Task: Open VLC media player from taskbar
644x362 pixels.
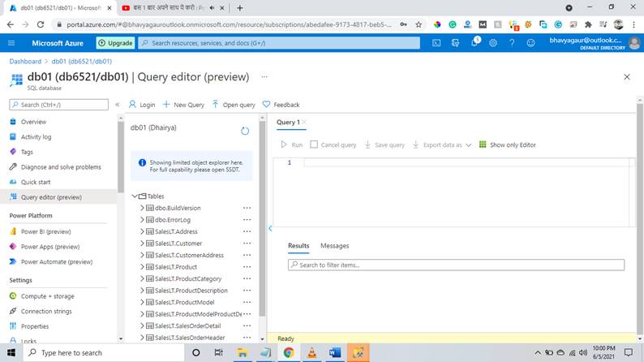Action: [x=312, y=352]
